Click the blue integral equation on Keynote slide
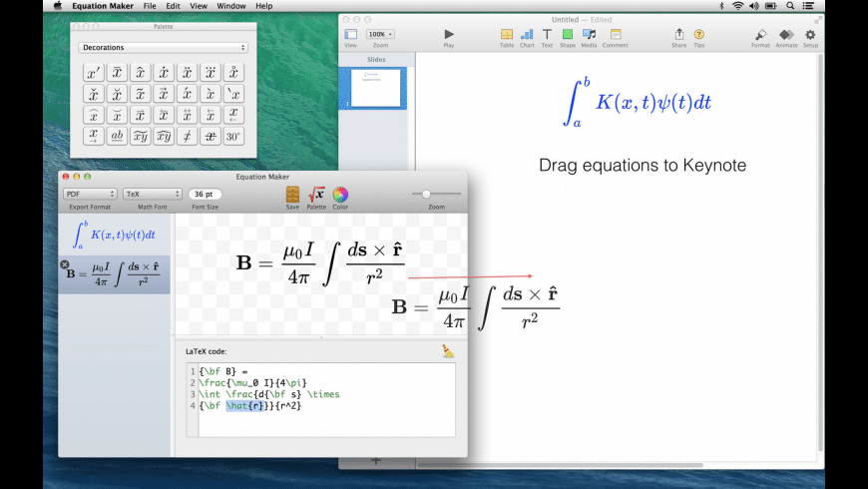Image resolution: width=868 pixels, height=489 pixels. coord(638,103)
